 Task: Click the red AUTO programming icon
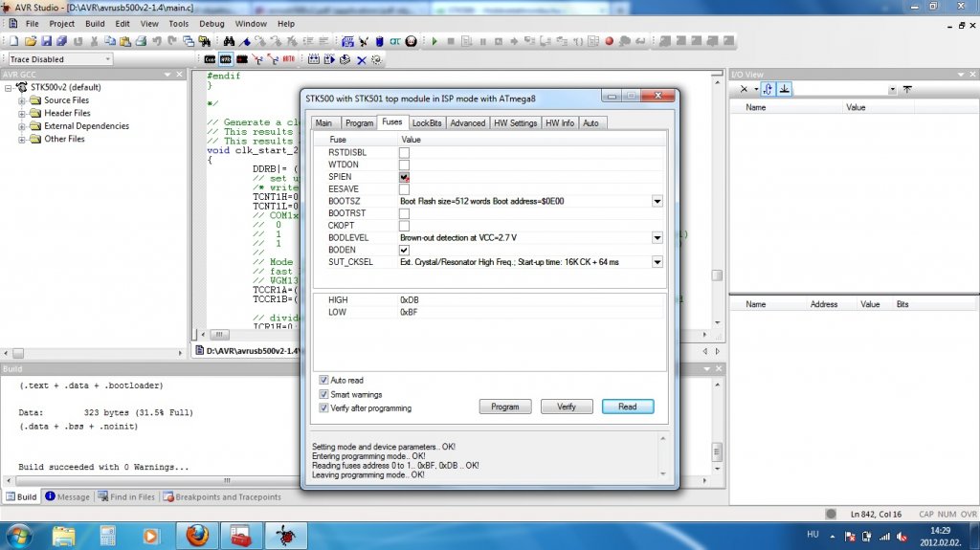pos(289,59)
